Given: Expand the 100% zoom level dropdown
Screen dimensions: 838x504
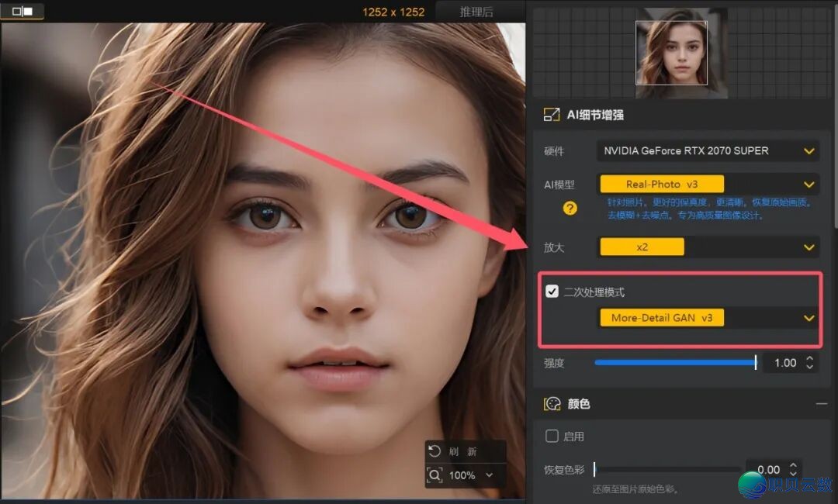Looking at the screenshot, I should 489,475.
